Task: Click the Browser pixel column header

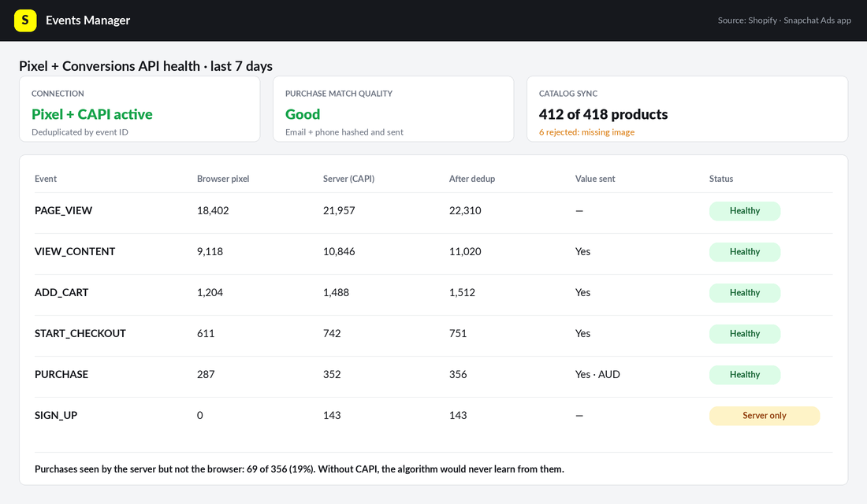Action: [223, 179]
